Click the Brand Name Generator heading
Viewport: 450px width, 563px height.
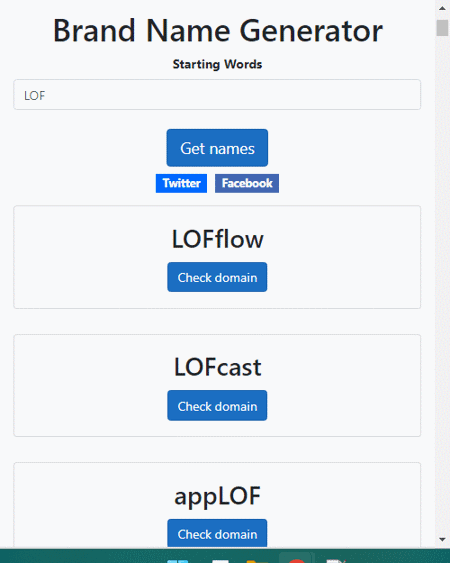coord(218,31)
